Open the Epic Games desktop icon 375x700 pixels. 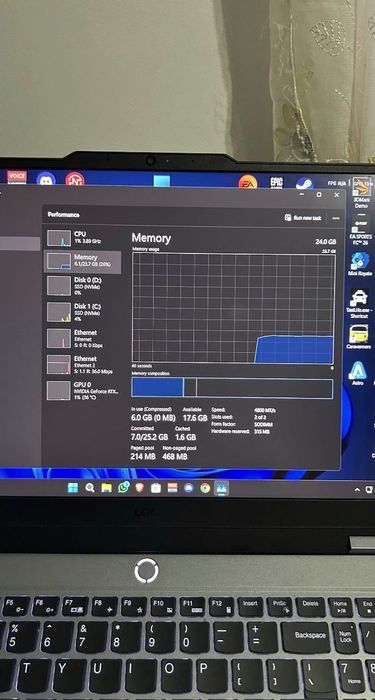click(x=276, y=182)
